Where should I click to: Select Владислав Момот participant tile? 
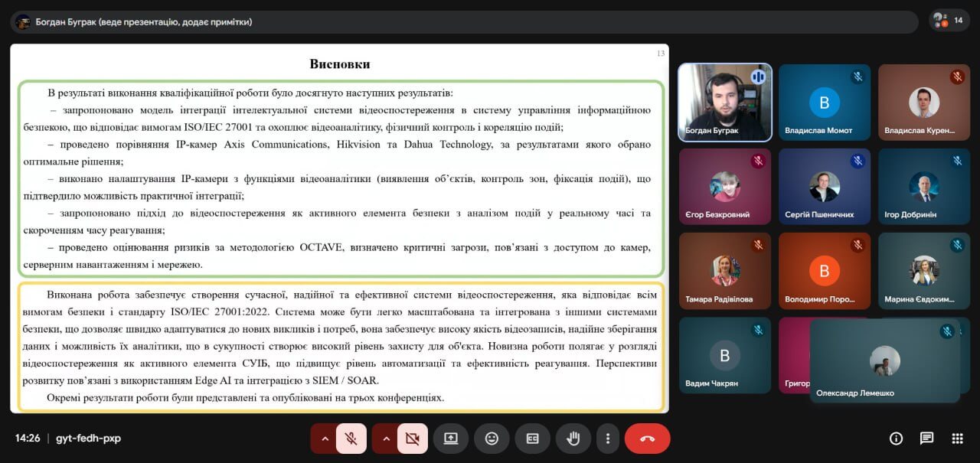pos(825,103)
